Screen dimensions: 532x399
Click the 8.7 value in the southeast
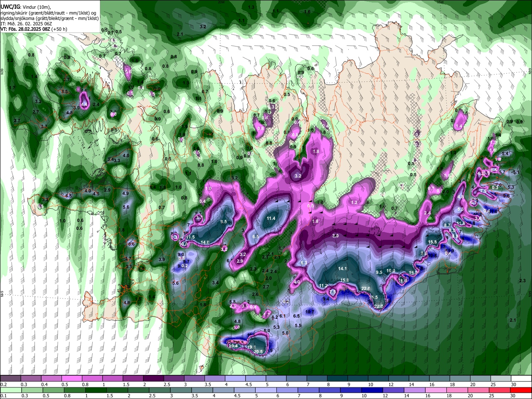click(447, 225)
